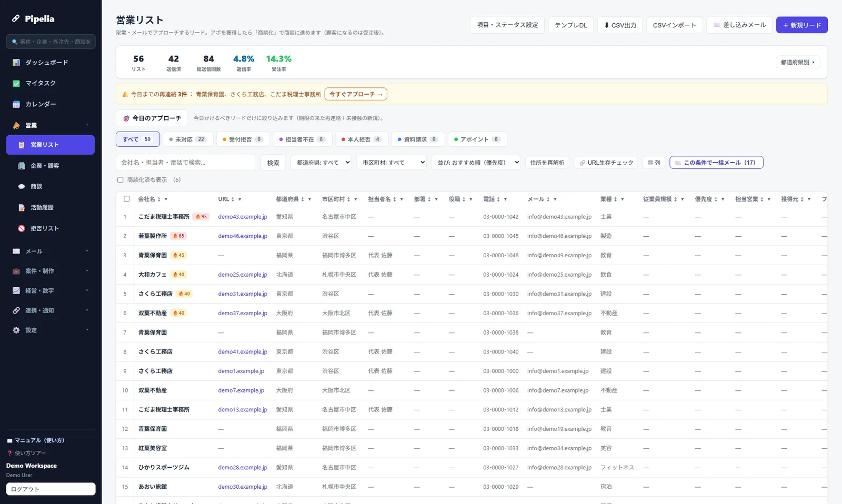Click the テンプレDL button
The width and height of the screenshot is (842, 504).
coord(570,25)
